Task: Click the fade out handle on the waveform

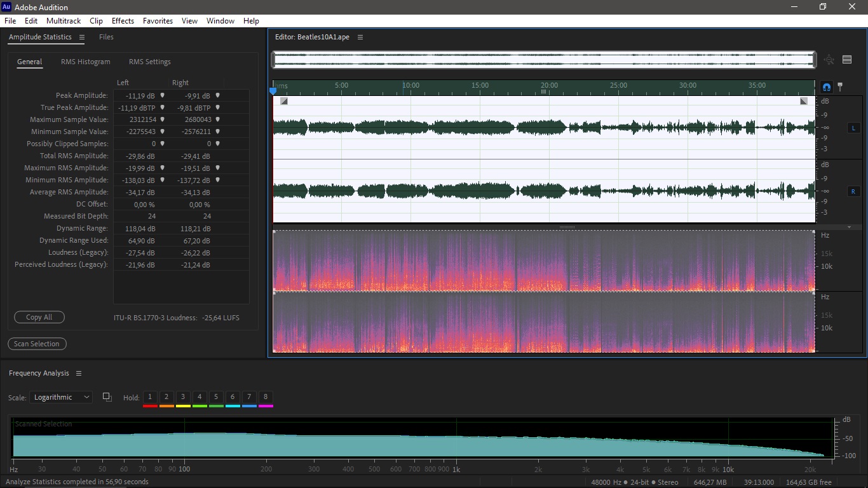Action: (804, 101)
